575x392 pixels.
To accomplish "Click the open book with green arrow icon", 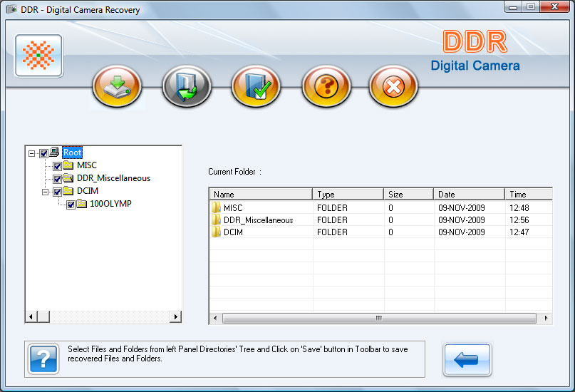I will (187, 86).
